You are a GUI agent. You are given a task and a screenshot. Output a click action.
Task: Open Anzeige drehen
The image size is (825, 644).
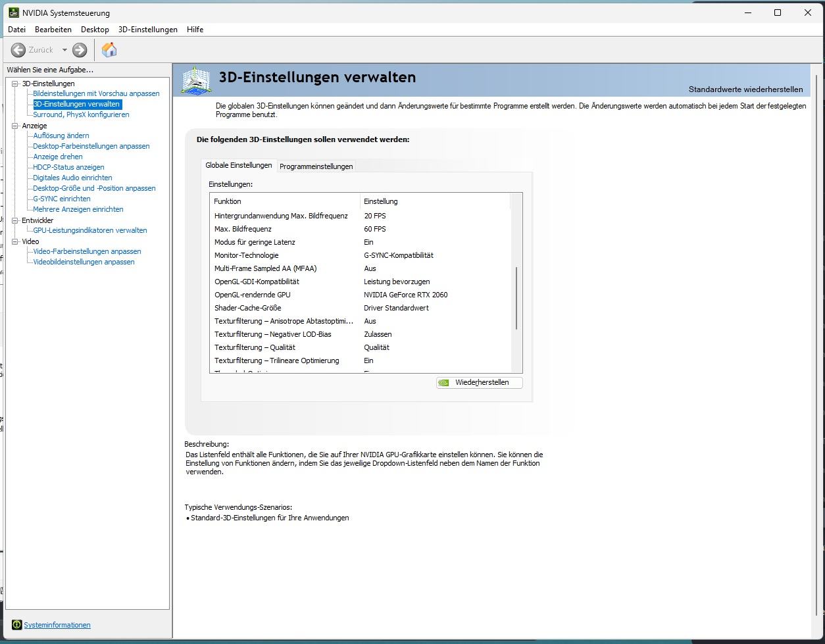[x=58, y=157]
